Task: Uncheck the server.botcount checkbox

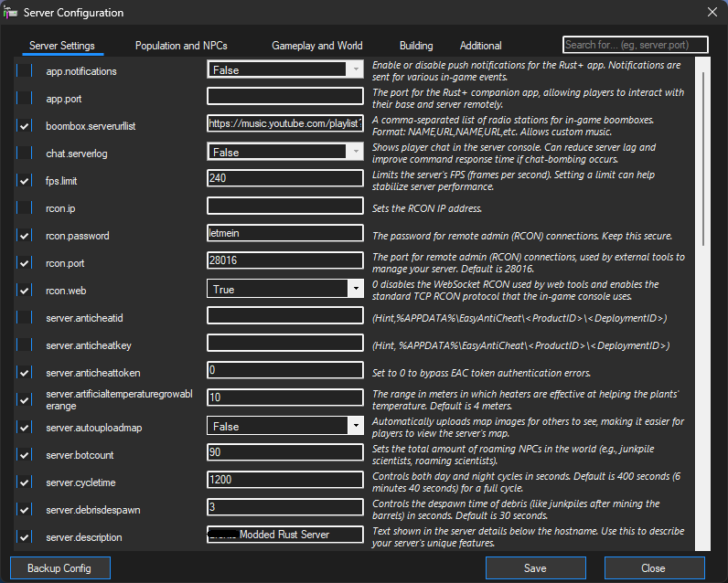Action: pyautogui.click(x=24, y=454)
